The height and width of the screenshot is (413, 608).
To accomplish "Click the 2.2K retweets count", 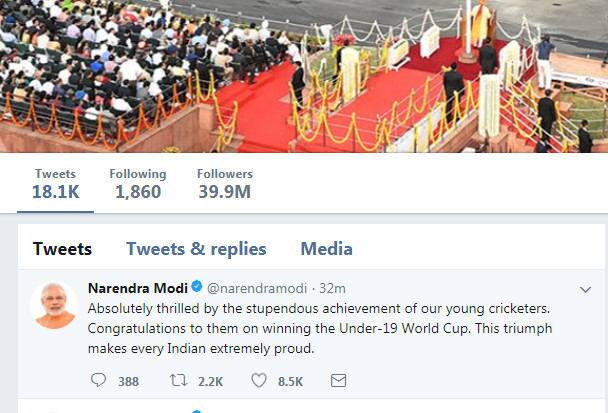I will coord(210,382).
